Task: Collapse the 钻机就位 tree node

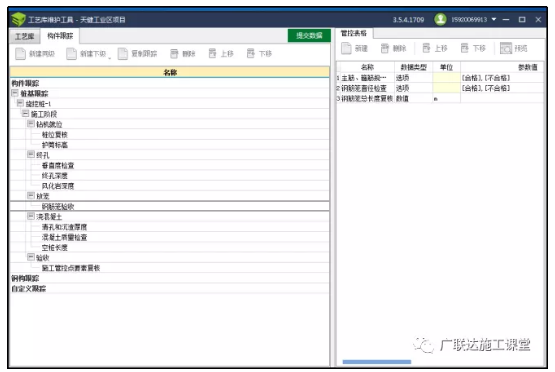Action: tap(31, 124)
